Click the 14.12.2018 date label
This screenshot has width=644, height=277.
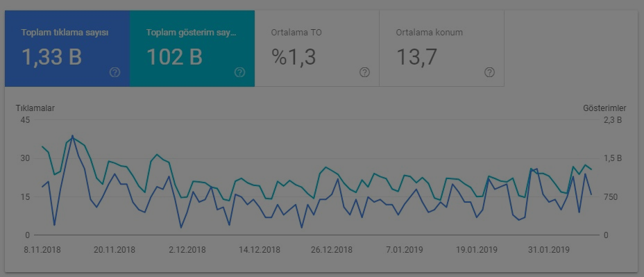(260, 250)
